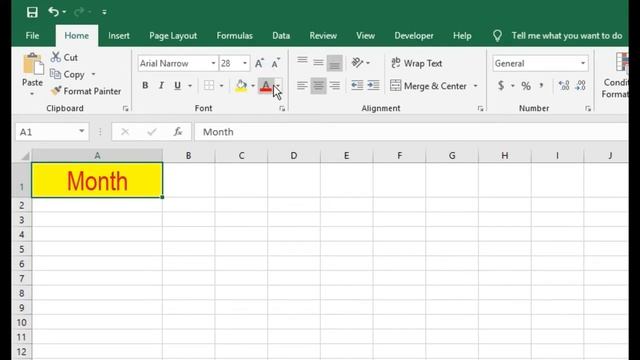Switch to the Page Layout tab
This screenshot has width=640, height=360.
(x=173, y=36)
